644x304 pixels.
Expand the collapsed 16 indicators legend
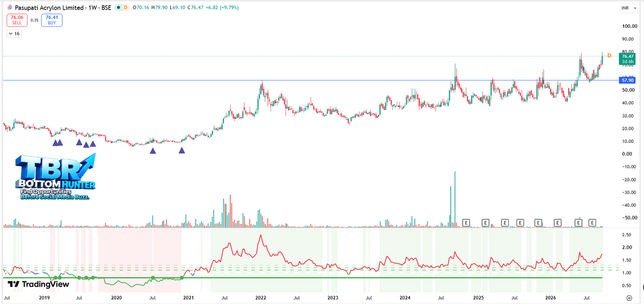tap(13, 33)
